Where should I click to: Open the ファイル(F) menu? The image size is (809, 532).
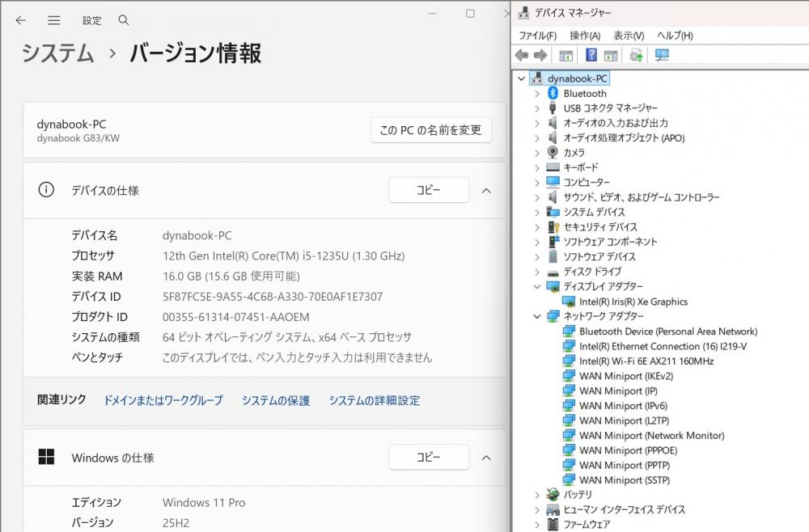pos(537,36)
